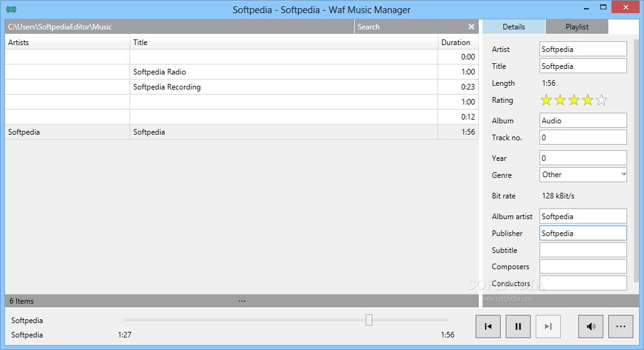Move the playback position slider thumb
The height and width of the screenshot is (350, 644).
point(369,319)
